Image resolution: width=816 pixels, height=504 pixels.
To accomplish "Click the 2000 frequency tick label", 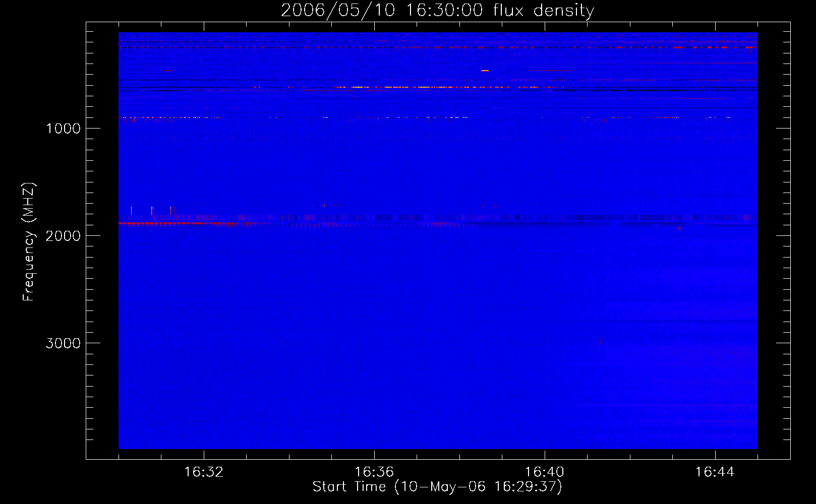I will pyautogui.click(x=63, y=236).
